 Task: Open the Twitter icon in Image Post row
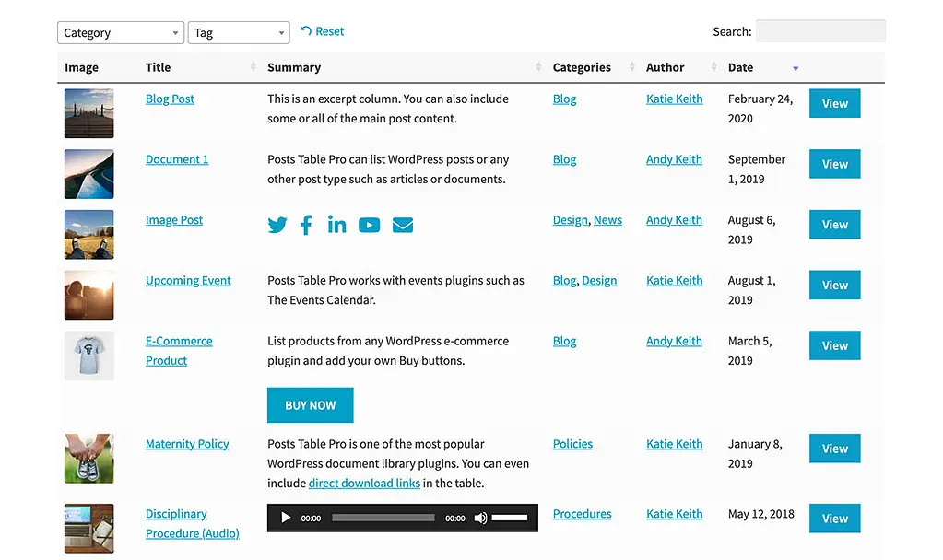277,226
